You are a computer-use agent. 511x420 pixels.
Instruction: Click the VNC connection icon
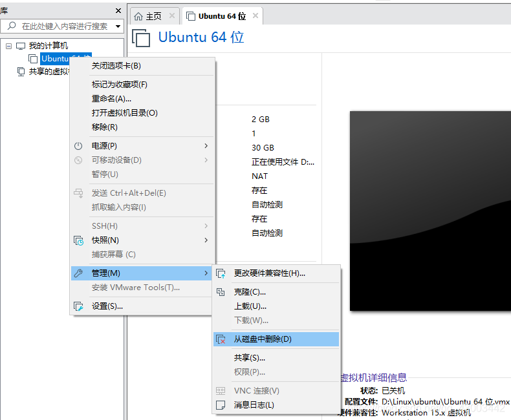(221, 391)
